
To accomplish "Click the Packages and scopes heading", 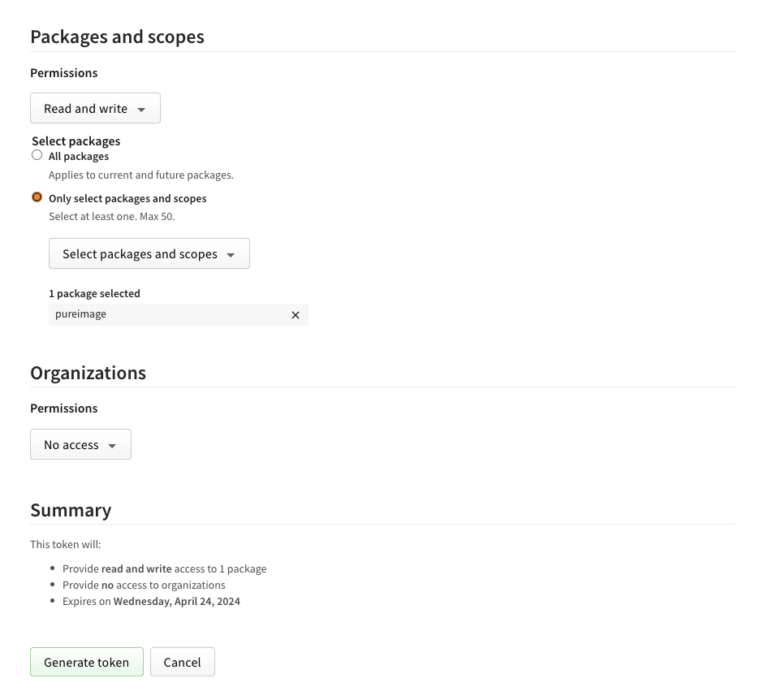I will [x=117, y=37].
